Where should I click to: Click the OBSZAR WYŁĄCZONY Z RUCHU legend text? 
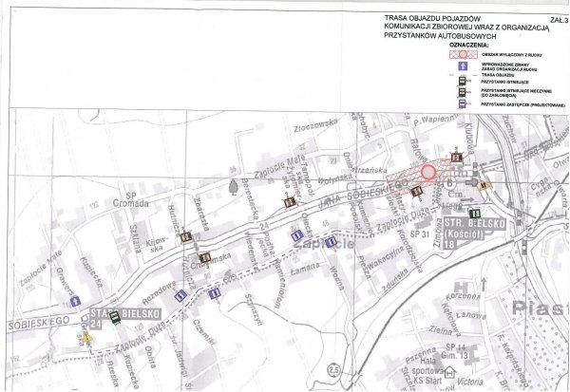(511, 55)
